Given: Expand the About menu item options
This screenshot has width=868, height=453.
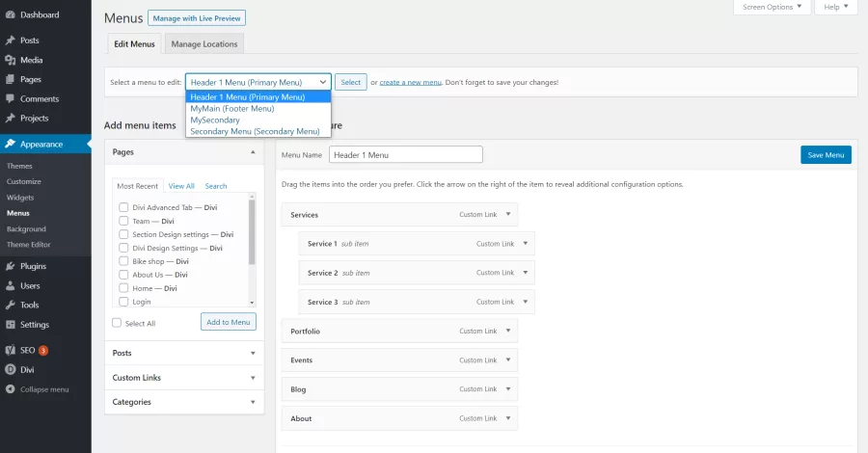Looking at the screenshot, I should click(508, 418).
